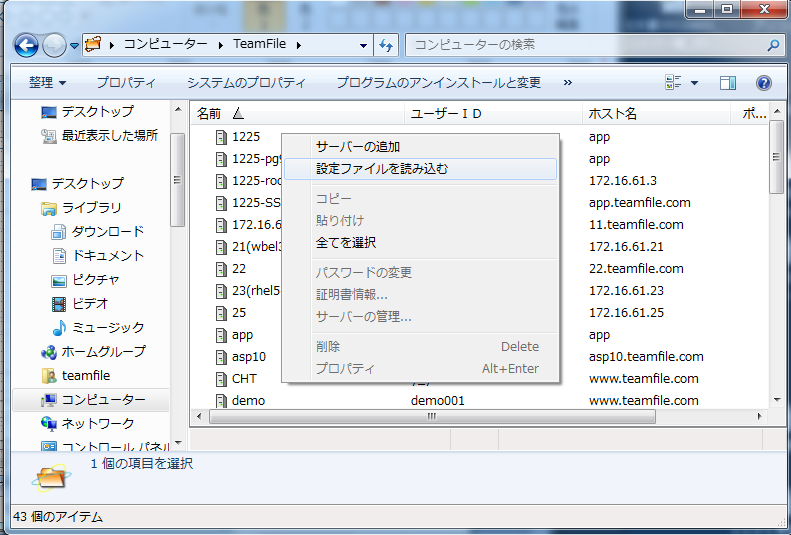Screen dimensions: 791x535
Task: Click the システムのプロパティ toolbar button
Action: click(x=246, y=82)
